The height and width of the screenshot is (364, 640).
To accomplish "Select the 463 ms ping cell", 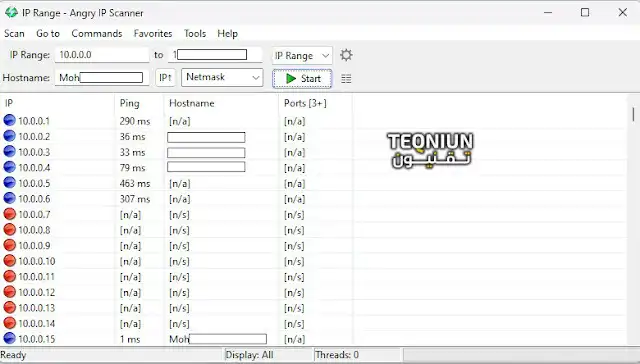I will click(135, 184).
